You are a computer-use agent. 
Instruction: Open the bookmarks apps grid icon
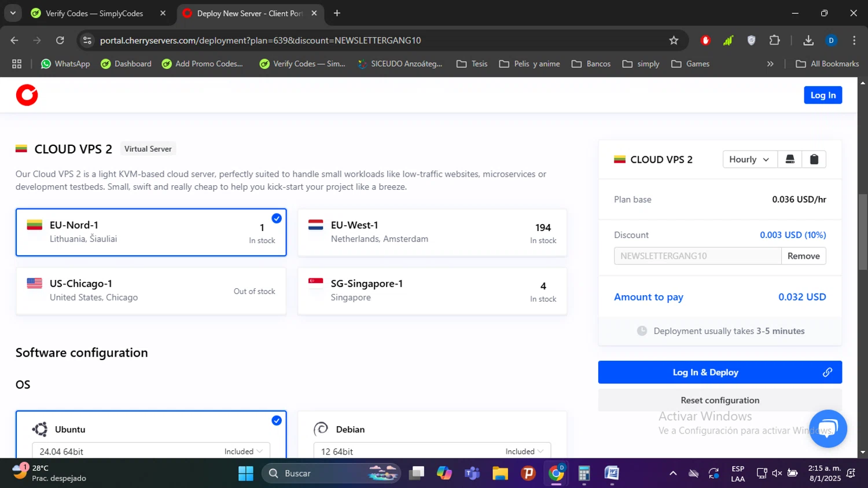point(17,64)
